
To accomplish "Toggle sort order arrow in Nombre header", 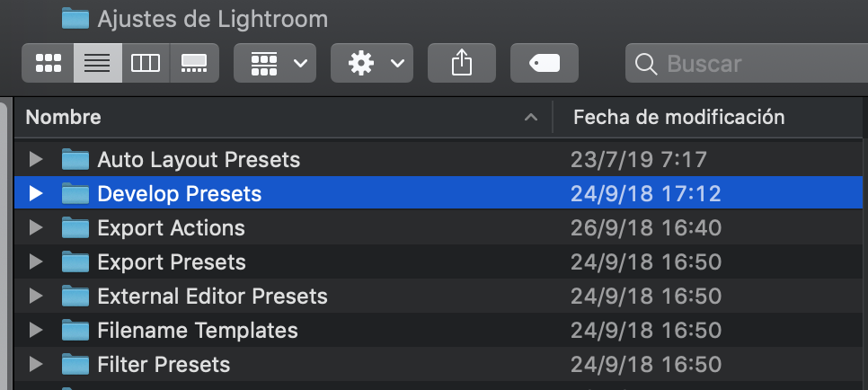I will point(531,117).
